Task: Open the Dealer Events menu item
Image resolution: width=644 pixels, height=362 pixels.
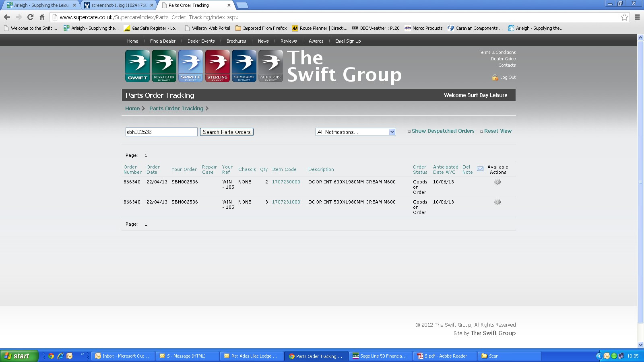Action: pos(201,41)
